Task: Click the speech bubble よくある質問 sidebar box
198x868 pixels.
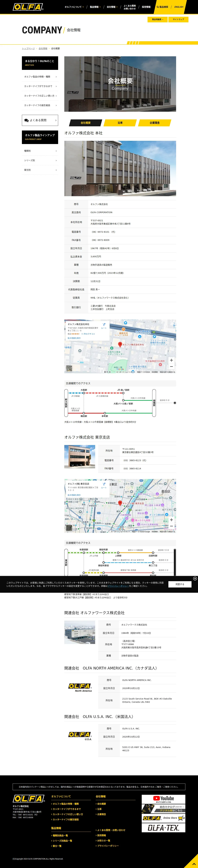Action: (40, 120)
